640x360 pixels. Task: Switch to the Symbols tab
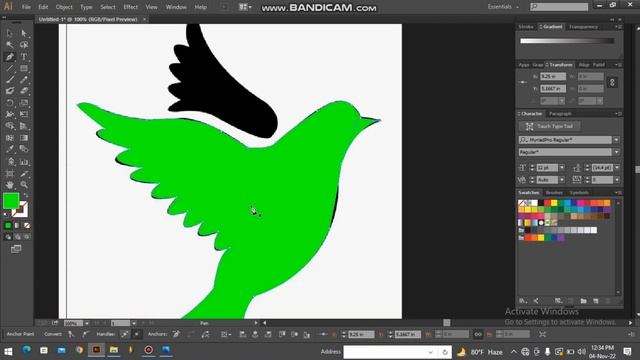(x=579, y=193)
